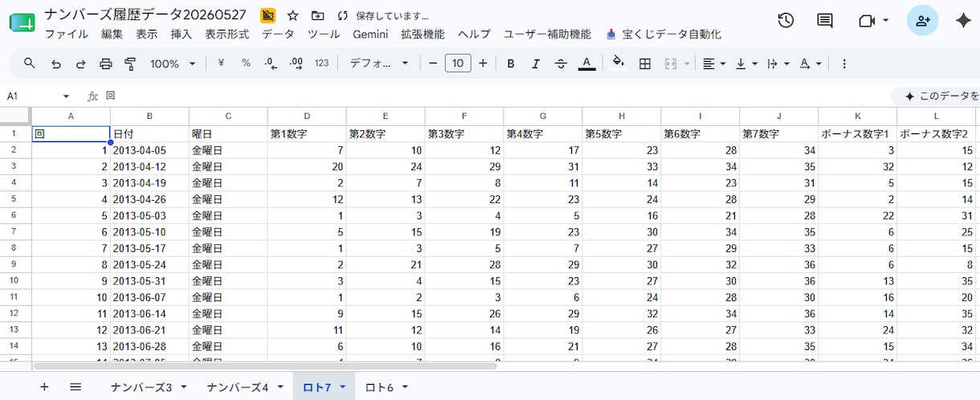The image size is (980, 400).
Task: Click document title ナンバーズ履歴データ20260527
Action: 145,15
